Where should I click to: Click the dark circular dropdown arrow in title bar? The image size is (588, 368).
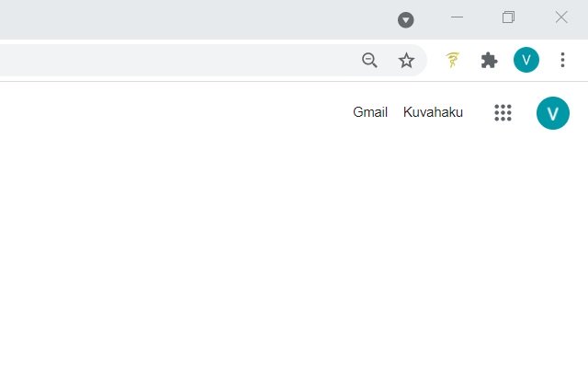pyautogui.click(x=406, y=20)
